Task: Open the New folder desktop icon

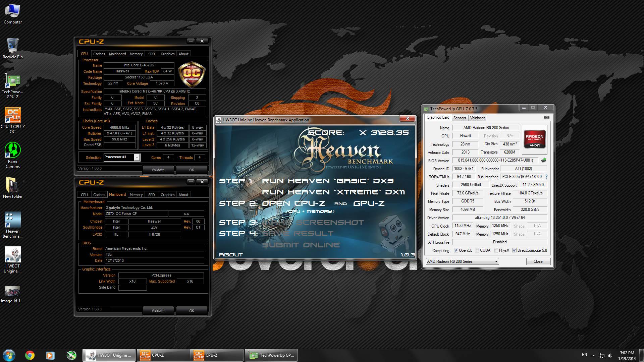Action: tap(13, 188)
